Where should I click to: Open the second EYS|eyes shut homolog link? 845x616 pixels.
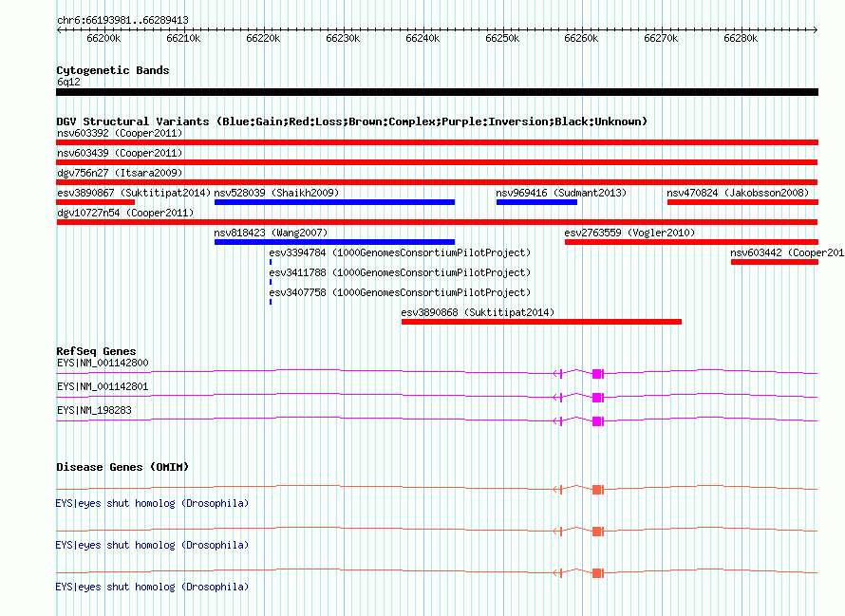click(152, 546)
